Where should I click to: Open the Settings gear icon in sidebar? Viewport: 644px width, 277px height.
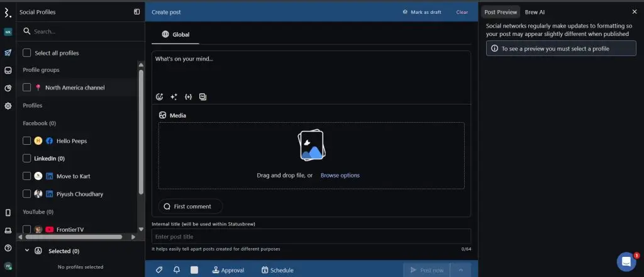tap(8, 106)
